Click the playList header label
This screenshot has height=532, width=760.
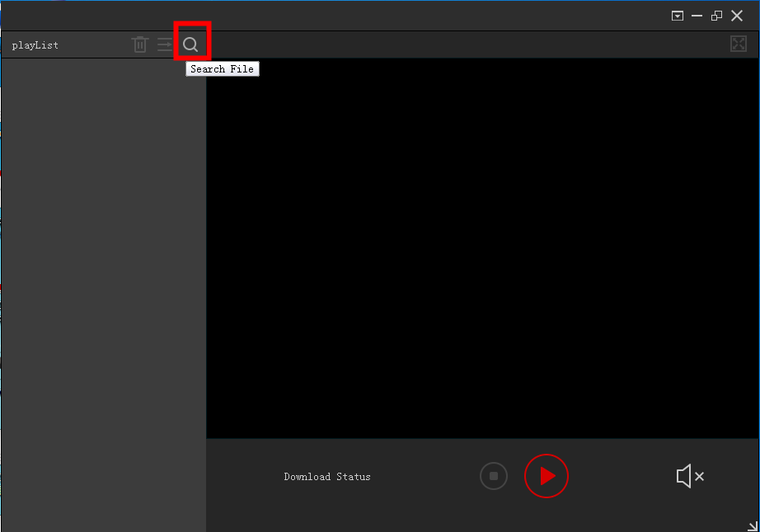[x=35, y=45]
